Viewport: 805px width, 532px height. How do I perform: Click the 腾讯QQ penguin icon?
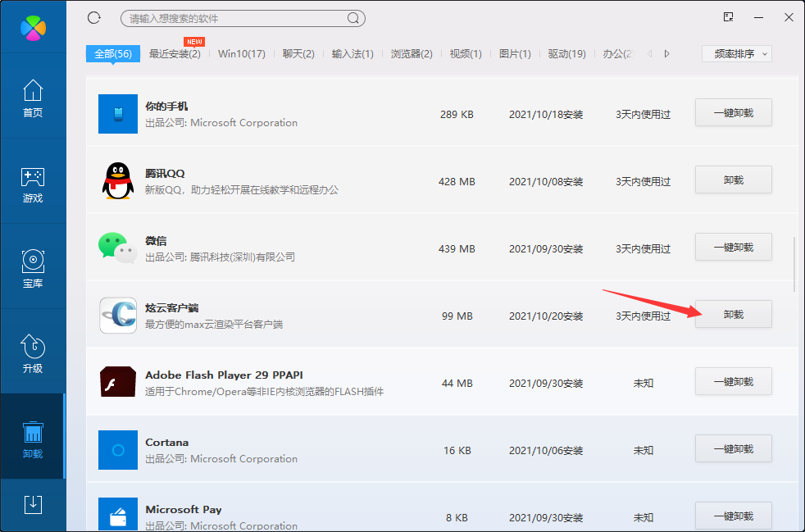click(117, 180)
